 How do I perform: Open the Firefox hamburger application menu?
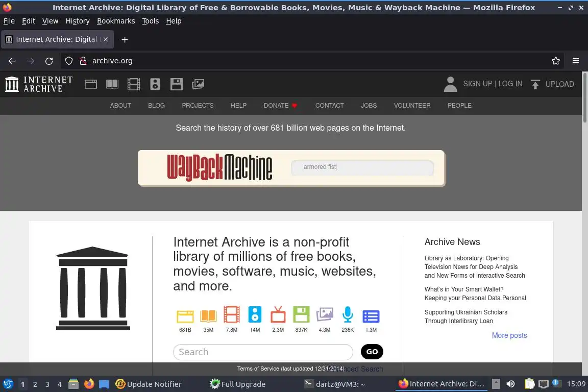point(576,61)
